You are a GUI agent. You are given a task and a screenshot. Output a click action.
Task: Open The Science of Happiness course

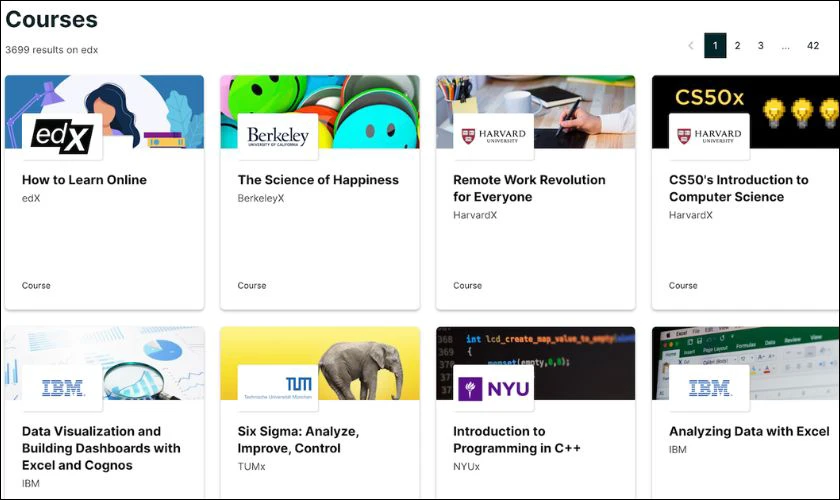318,180
